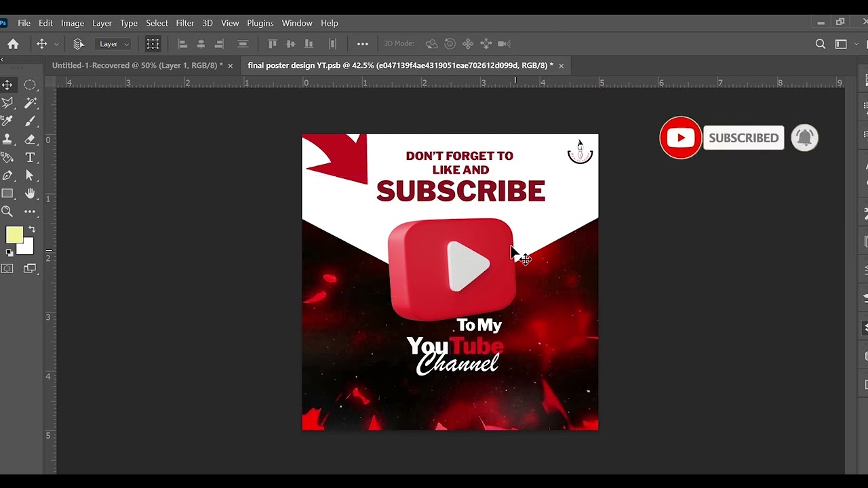Open the Edit Toolbar three-dots button
This screenshot has width=868, height=488.
(x=30, y=211)
